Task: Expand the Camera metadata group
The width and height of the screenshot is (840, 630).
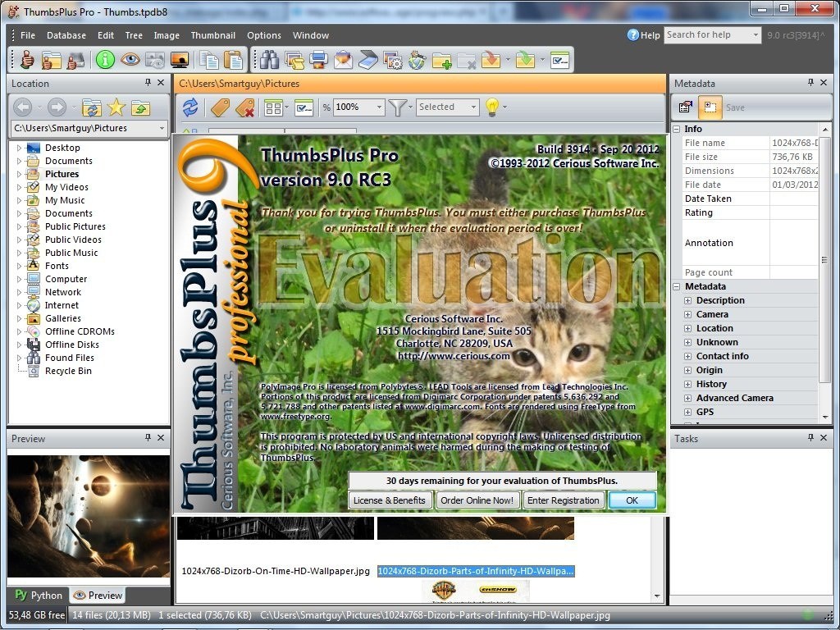Action: [x=688, y=314]
